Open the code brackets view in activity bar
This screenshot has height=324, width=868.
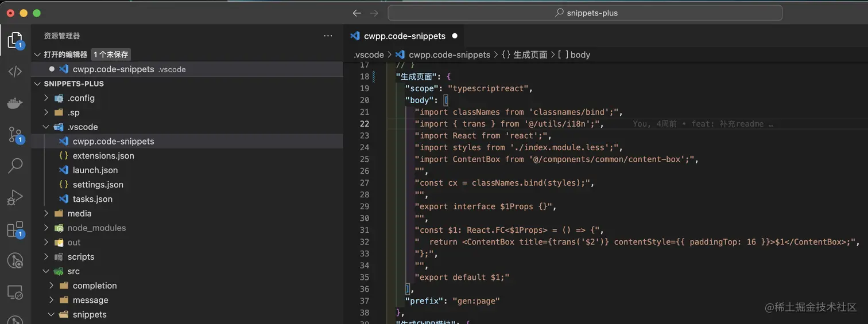(15, 72)
